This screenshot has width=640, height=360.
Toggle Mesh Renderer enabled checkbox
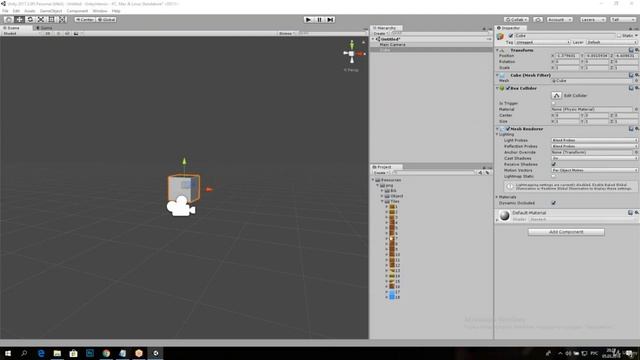coord(508,129)
